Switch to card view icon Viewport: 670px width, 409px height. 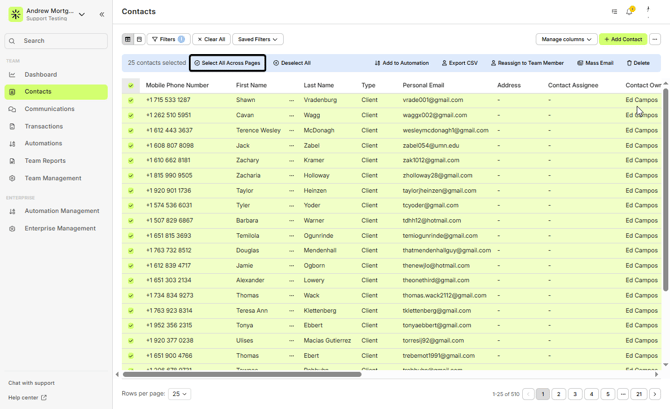point(139,39)
